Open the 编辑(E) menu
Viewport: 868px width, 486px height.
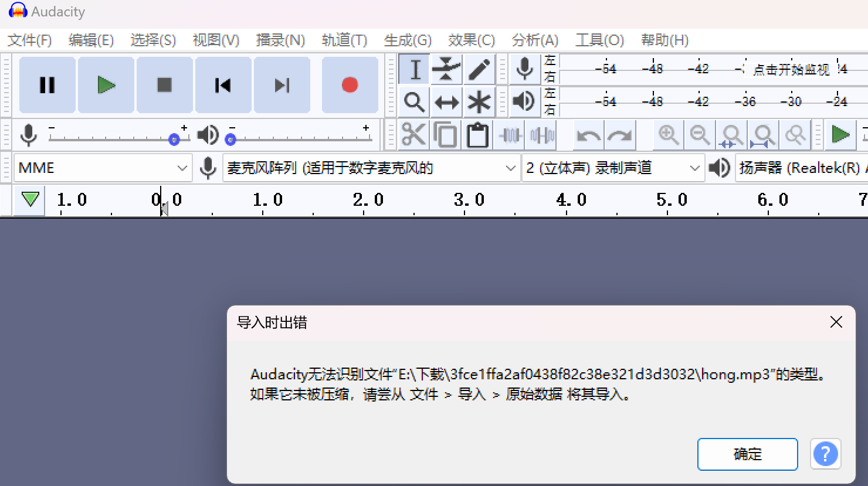(91, 40)
